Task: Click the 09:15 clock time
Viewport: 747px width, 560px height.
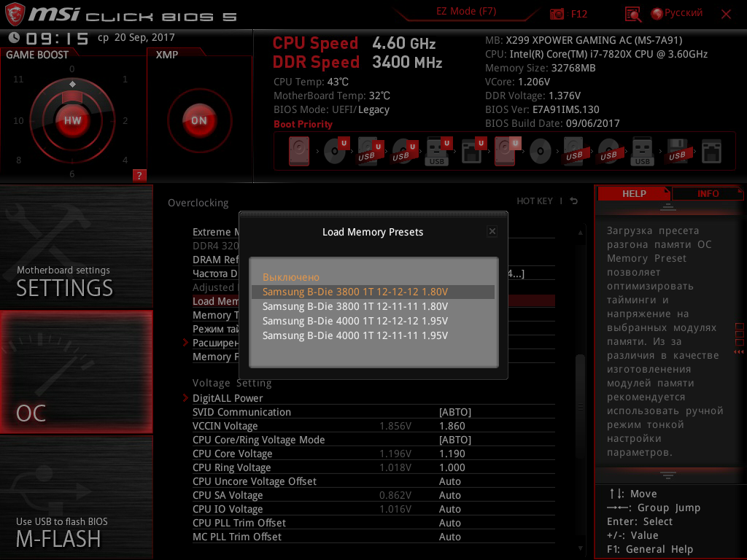Action: coord(57,38)
